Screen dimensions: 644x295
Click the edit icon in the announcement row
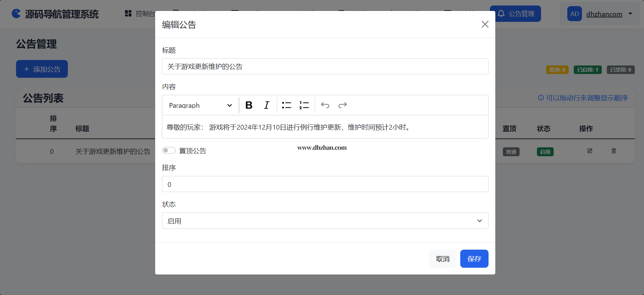(x=590, y=151)
